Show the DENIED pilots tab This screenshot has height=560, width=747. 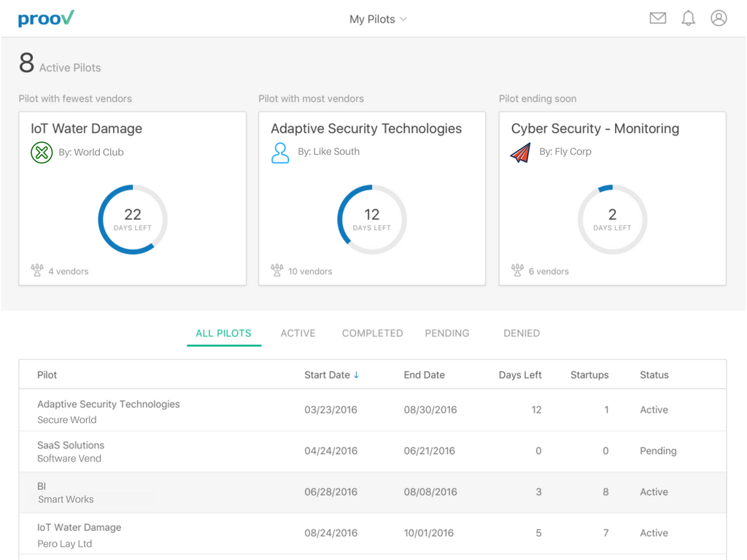click(522, 333)
